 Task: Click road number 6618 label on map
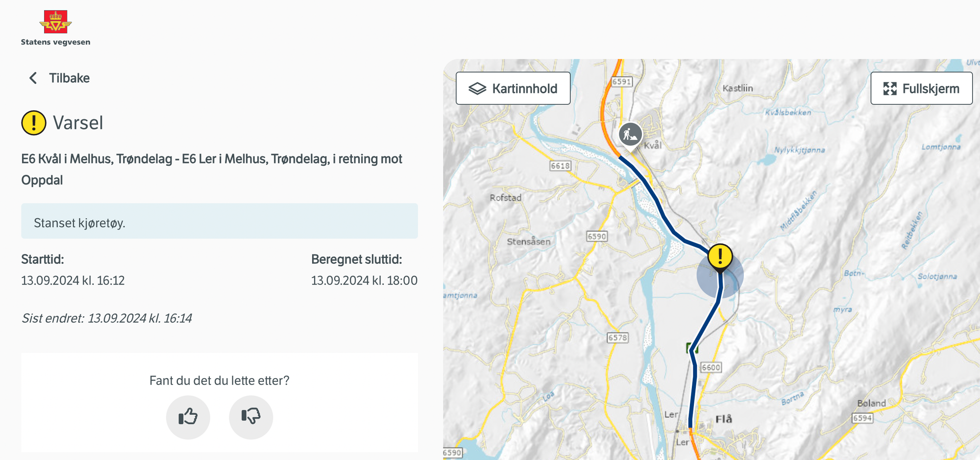click(560, 166)
